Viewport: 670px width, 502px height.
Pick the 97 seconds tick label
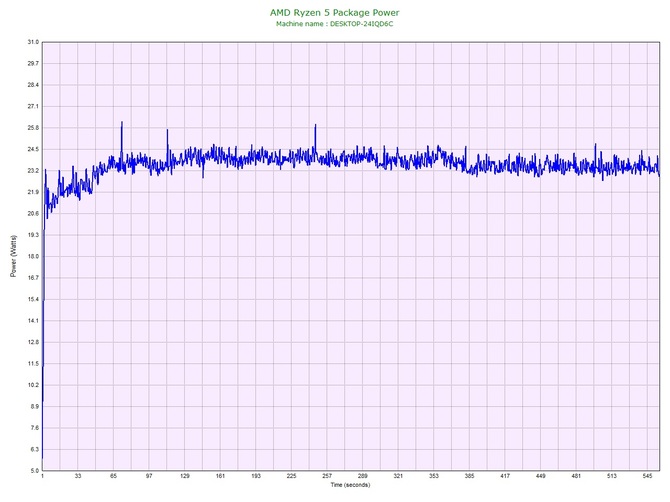coord(149,476)
